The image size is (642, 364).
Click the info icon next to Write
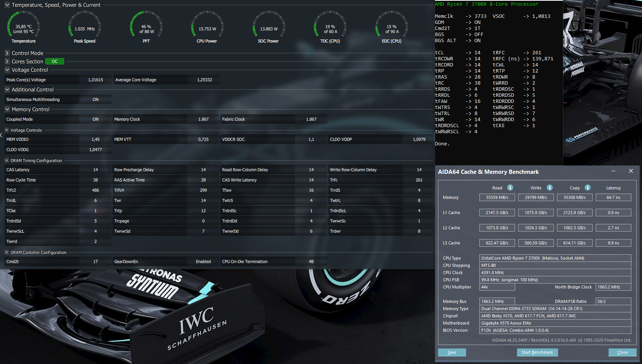point(550,188)
